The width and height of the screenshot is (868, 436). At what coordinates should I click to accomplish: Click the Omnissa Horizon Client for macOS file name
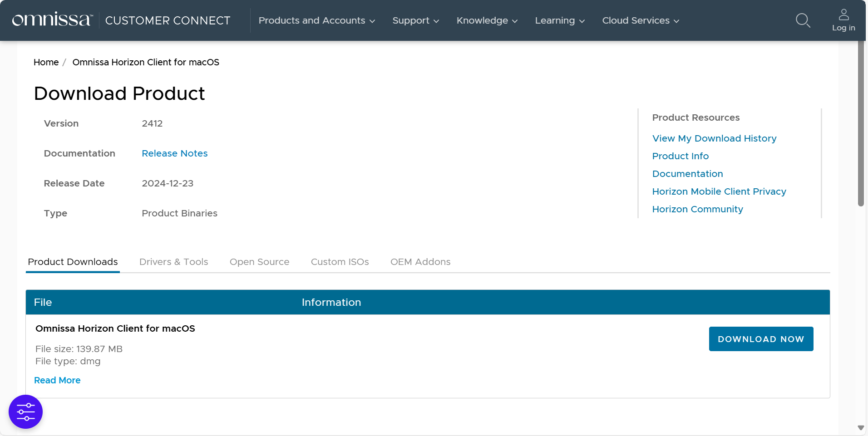[115, 328]
